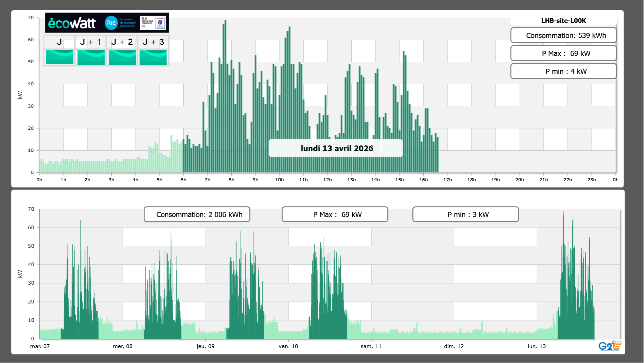Click green signal tile under J + 2
The width and height of the screenshot is (644, 363).
[122, 57]
